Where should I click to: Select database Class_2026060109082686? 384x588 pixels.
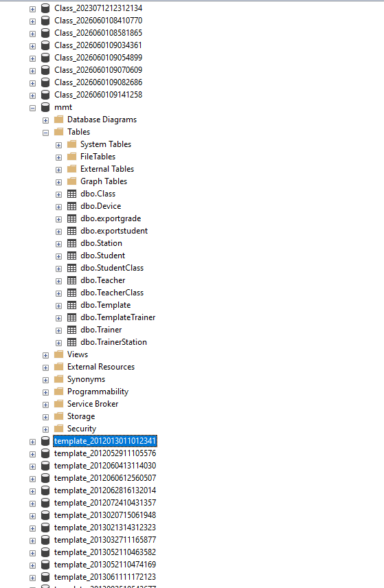[x=98, y=82]
